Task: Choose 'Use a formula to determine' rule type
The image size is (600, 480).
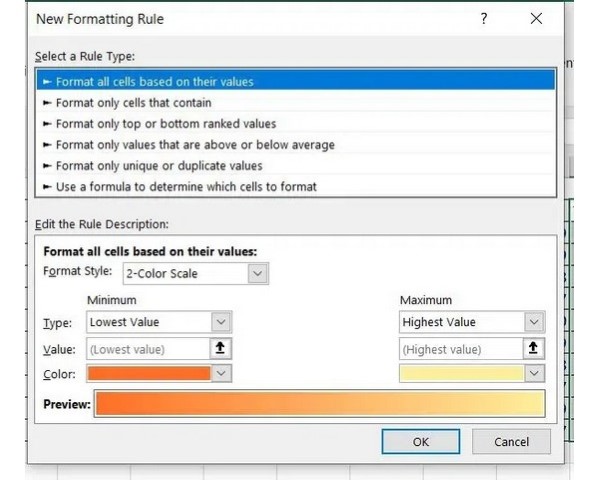Action: pos(187,186)
